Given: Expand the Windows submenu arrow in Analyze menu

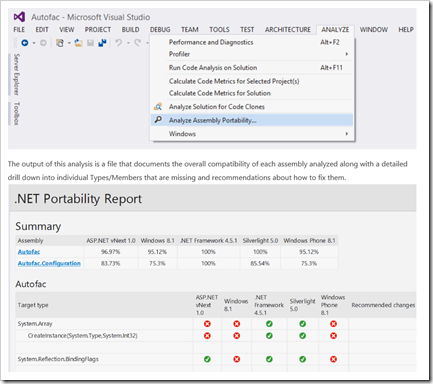Looking at the screenshot, I should tap(347, 134).
